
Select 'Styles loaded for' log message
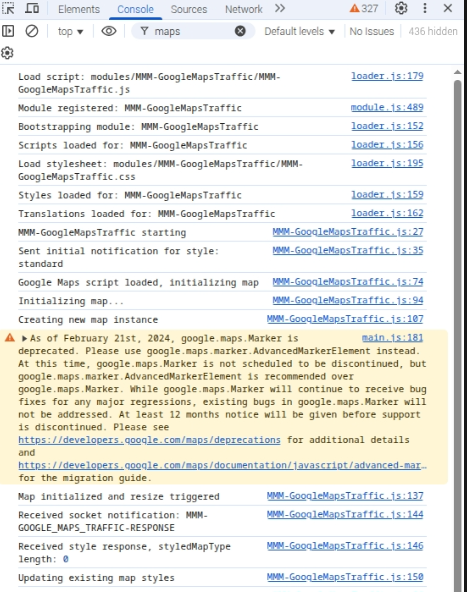pos(130,195)
